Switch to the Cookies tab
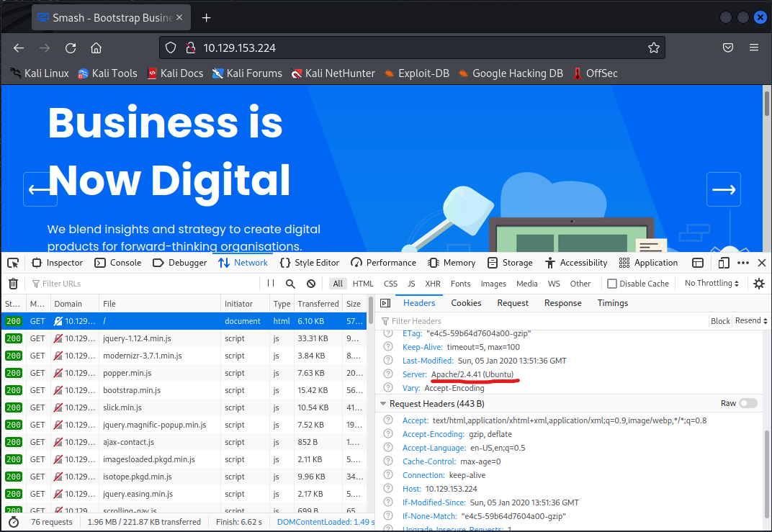Viewport: 772px width, 532px height. tap(466, 303)
